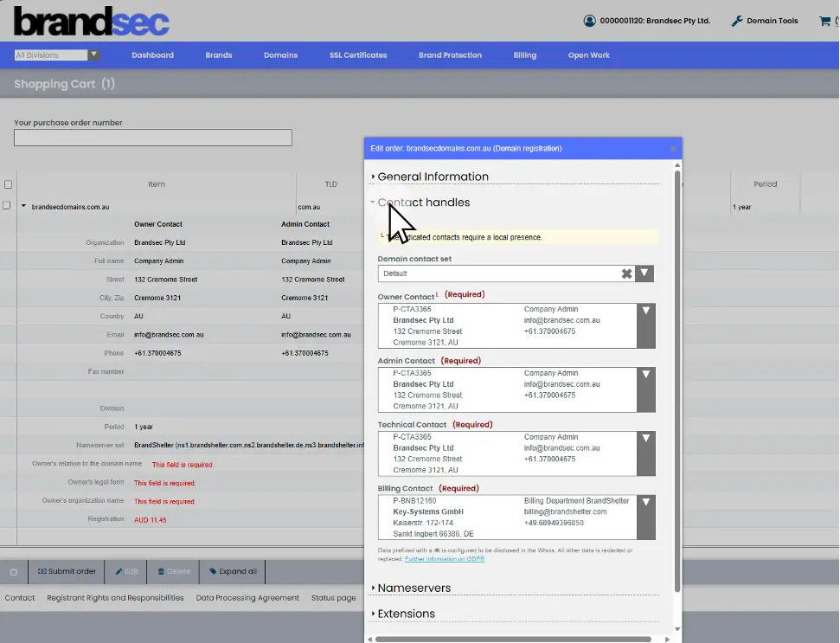Open the Technical Contact dropdown
The width and height of the screenshot is (840, 643).
[x=646, y=453]
